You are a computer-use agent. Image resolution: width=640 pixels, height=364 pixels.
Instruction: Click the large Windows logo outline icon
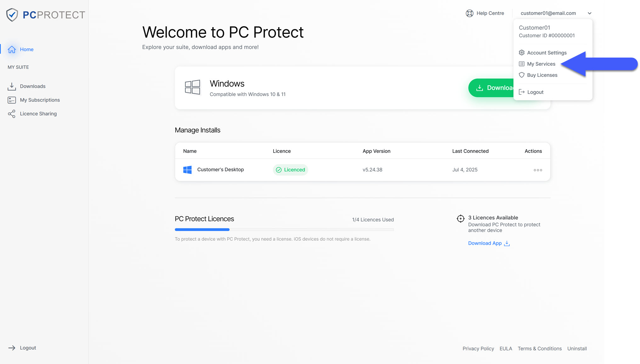192,87
